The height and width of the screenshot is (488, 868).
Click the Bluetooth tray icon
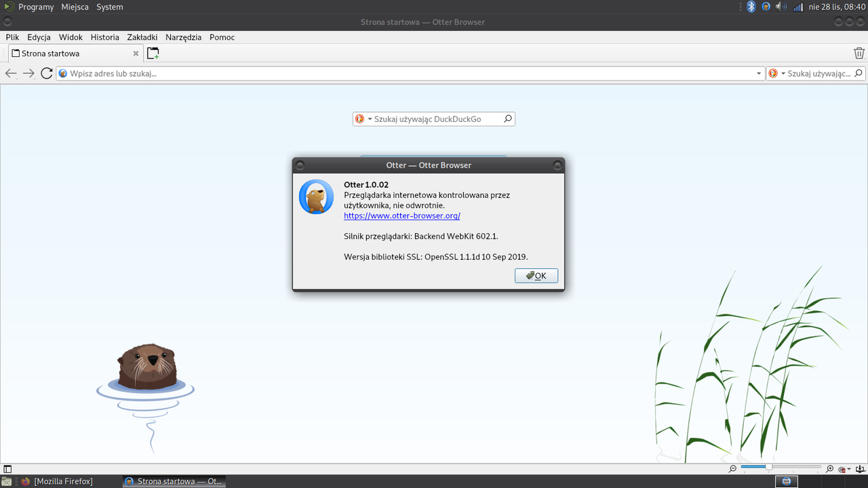pyautogui.click(x=751, y=7)
